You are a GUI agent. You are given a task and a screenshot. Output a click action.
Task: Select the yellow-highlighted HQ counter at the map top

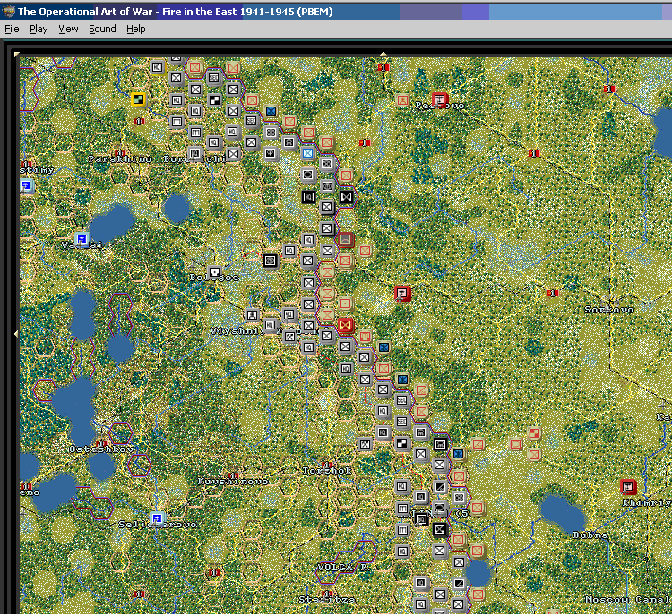click(158, 67)
